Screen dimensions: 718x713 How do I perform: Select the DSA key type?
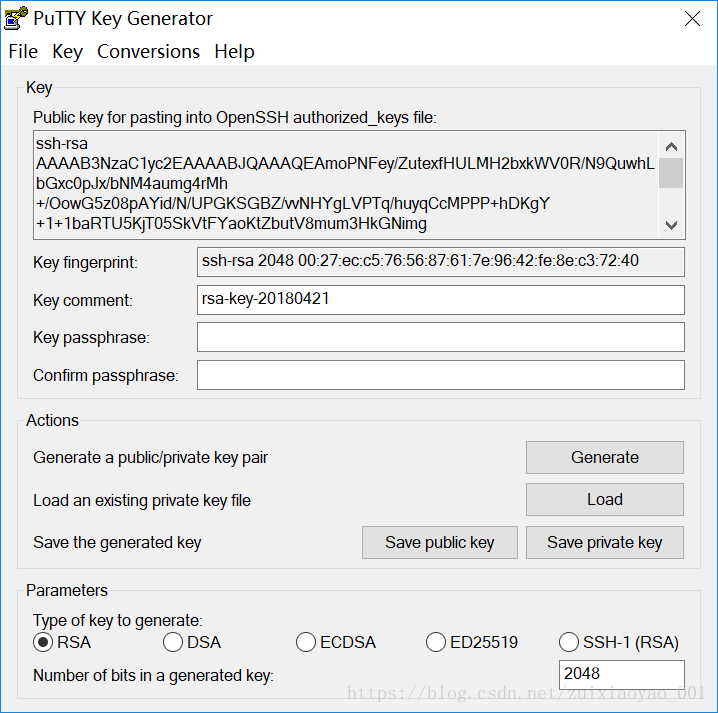173,642
